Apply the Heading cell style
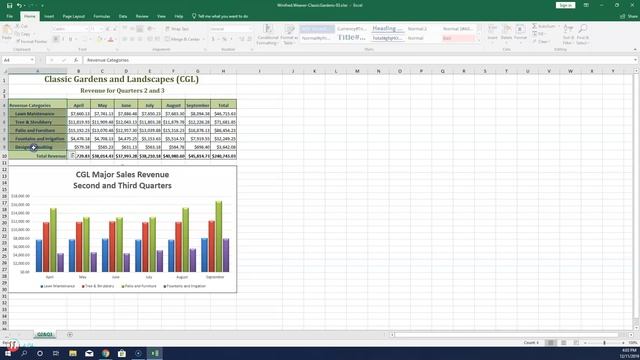Screen dimensions: 640x360 [x=386, y=29]
